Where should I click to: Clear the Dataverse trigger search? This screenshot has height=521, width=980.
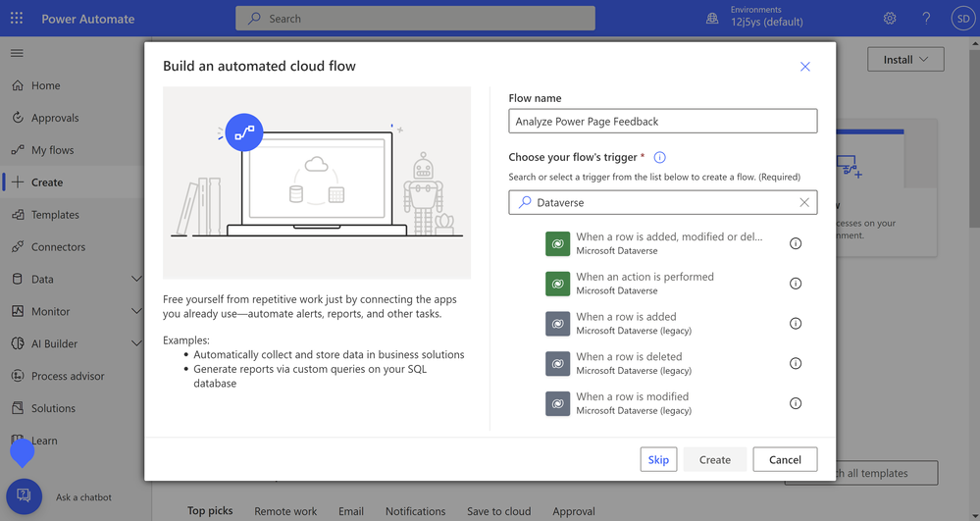[x=804, y=202]
